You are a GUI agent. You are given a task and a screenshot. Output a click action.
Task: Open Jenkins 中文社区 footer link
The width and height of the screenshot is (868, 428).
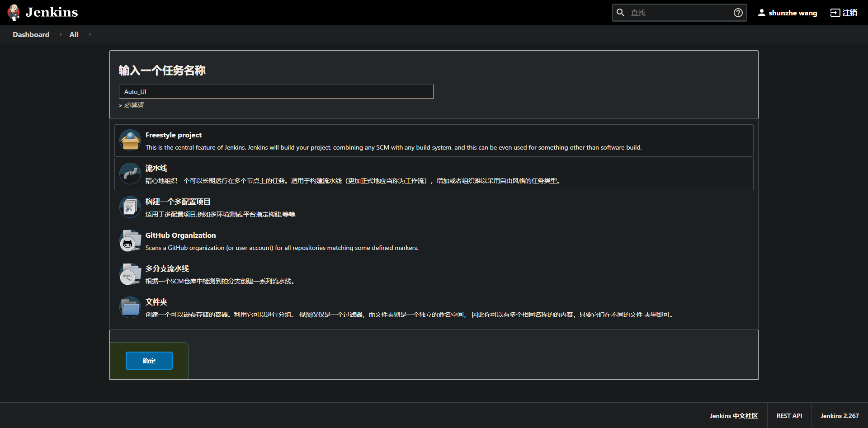coord(734,416)
